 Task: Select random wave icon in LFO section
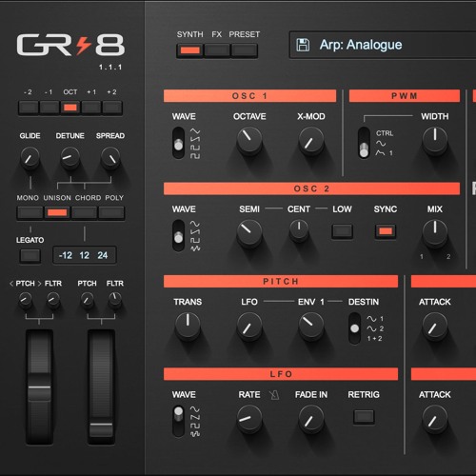tap(195, 433)
